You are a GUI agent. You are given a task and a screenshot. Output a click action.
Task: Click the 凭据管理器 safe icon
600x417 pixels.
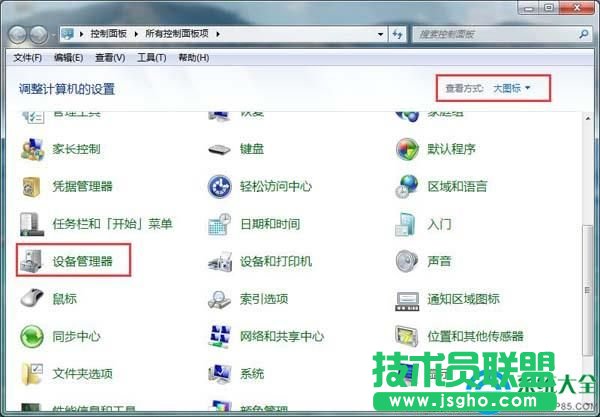pos(31,187)
